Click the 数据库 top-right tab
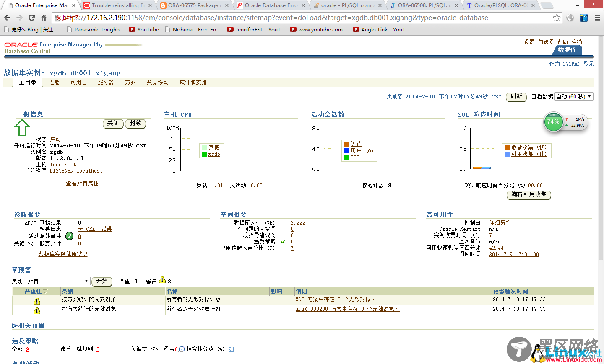The image size is (604, 364). (x=568, y=50)
